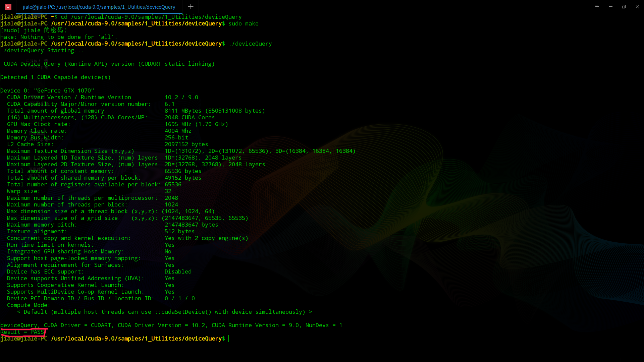Click the '2097152 bytes' L2 cache value
644x362 pixels.
[x=186, y=144]
